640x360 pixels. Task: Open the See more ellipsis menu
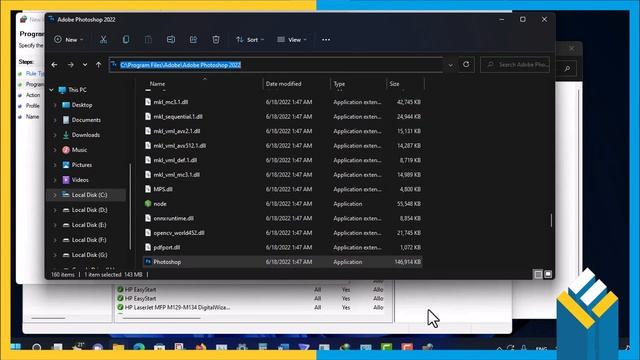326,40
